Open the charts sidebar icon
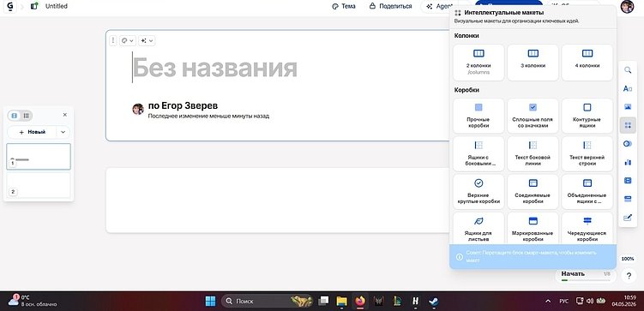 pyautogui.click(x=628, y=162)
